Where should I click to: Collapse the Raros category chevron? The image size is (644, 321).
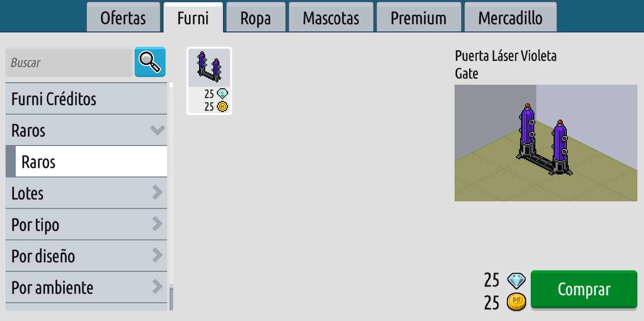click(157, 130)
